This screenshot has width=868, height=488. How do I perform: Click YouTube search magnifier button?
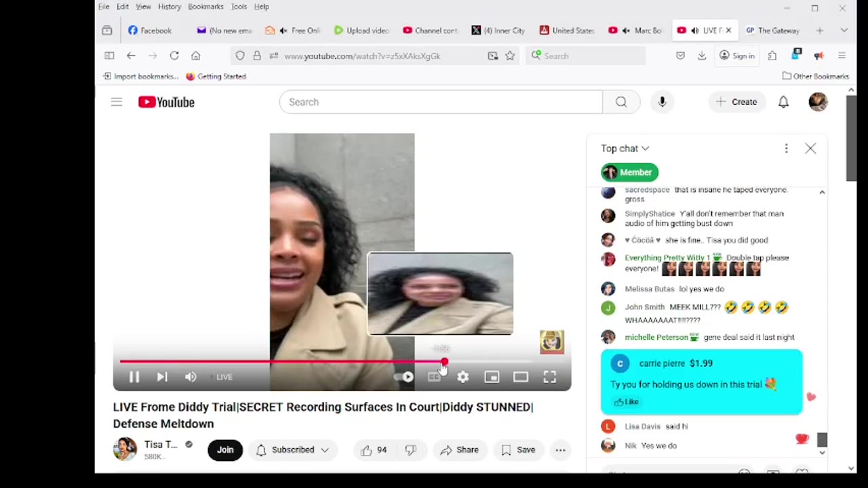(621, 102)
